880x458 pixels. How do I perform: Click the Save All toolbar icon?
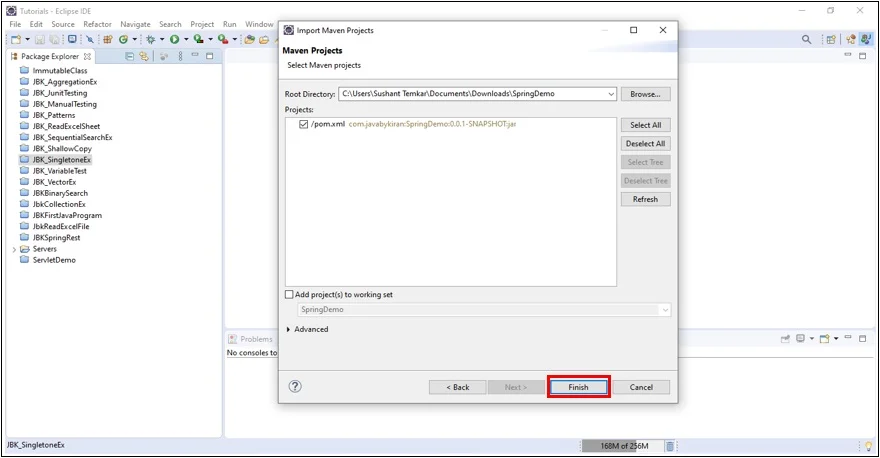54,39
